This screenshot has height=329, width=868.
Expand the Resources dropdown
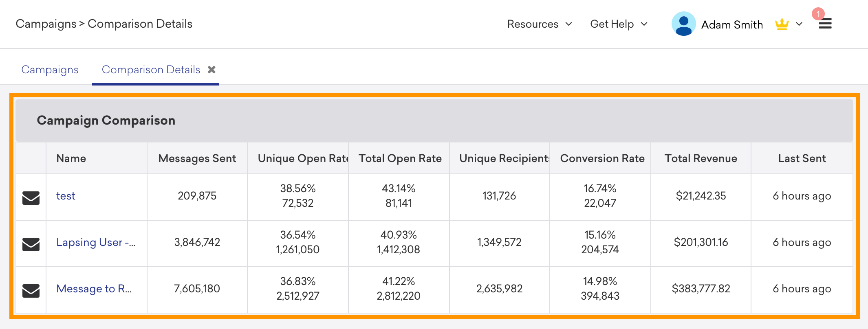pyautogui.click(x=540, y=24)
